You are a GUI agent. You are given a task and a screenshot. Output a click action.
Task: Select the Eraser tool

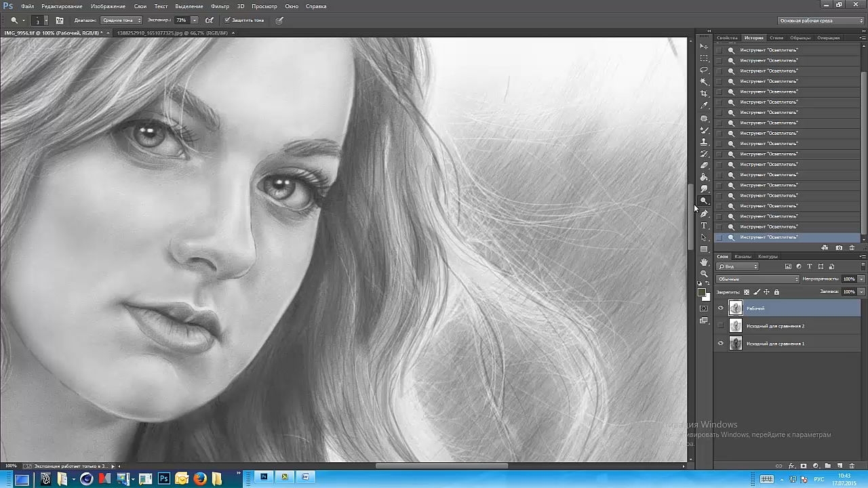pos(704,165)
